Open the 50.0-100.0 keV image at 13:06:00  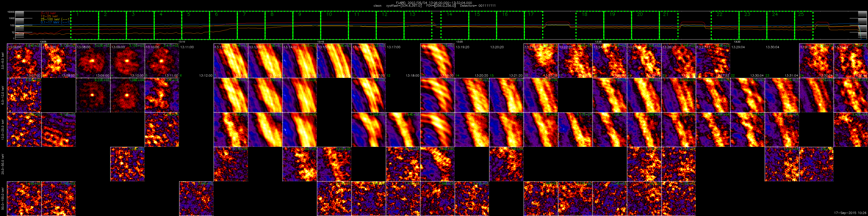(24, 199)
